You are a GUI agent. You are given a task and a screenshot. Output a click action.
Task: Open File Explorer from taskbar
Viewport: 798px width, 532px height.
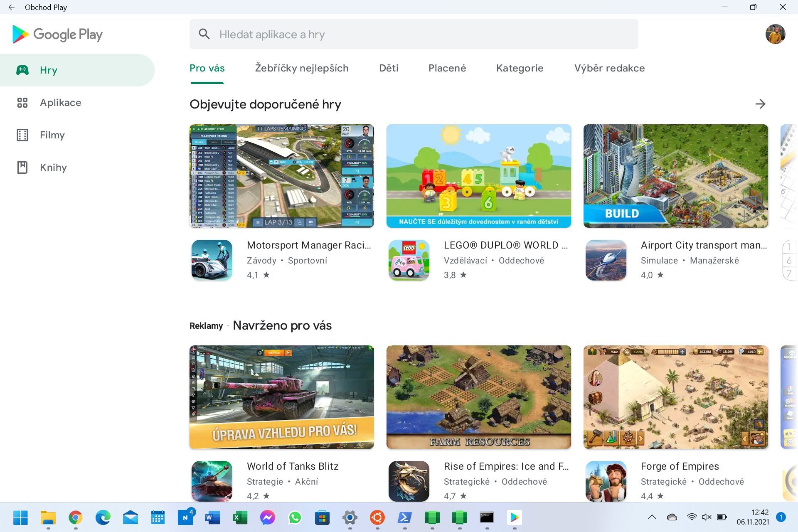point(48,517)
